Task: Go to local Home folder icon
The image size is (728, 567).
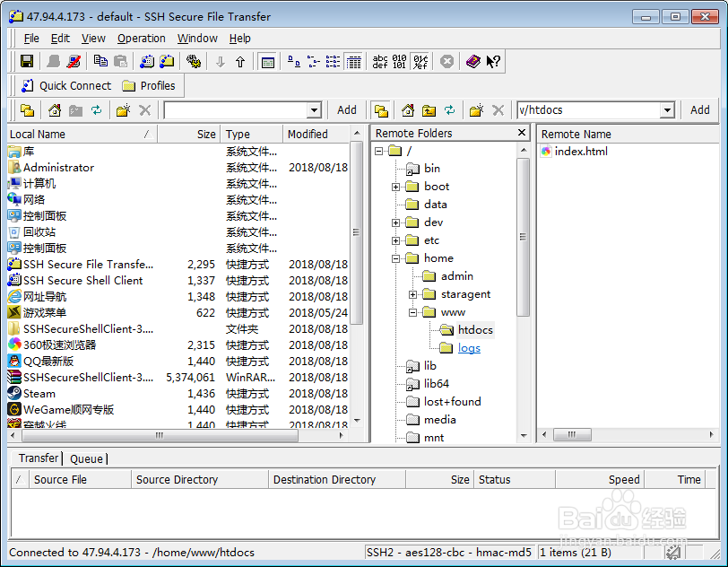Action: point(55,110)
